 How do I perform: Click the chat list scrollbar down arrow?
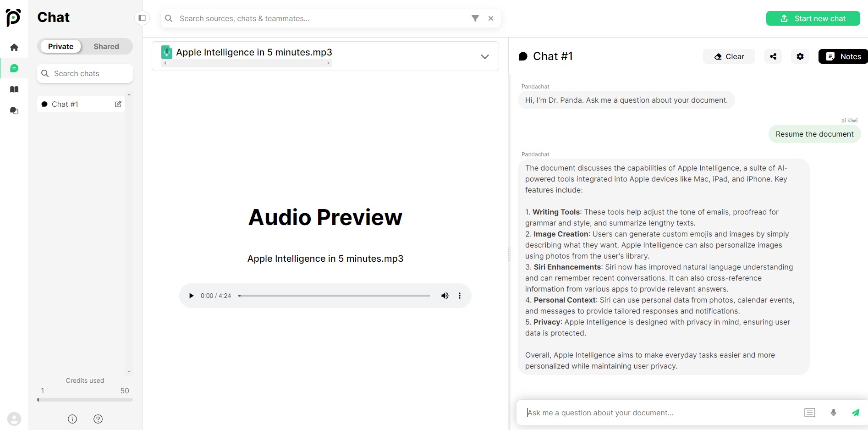[129, 372]
